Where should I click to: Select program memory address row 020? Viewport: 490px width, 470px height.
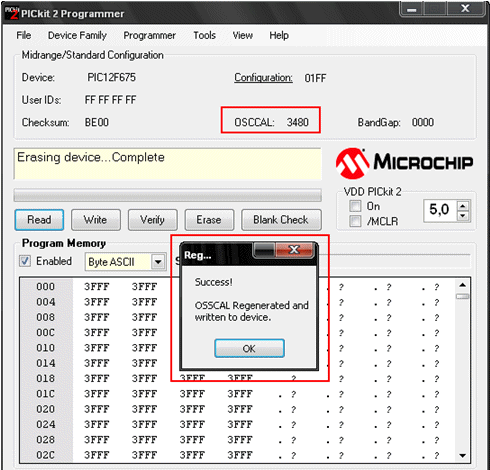point(46,409)
